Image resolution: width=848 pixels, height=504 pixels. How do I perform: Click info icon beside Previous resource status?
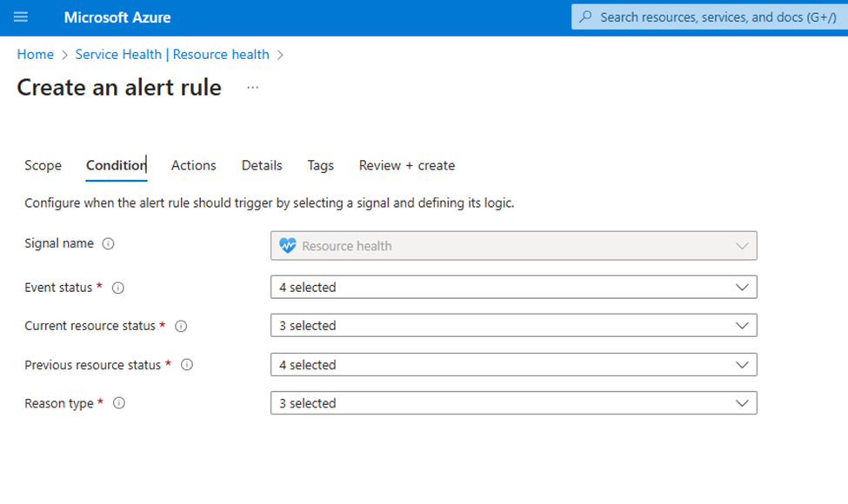pyautogui.click(x=186, y=365)
